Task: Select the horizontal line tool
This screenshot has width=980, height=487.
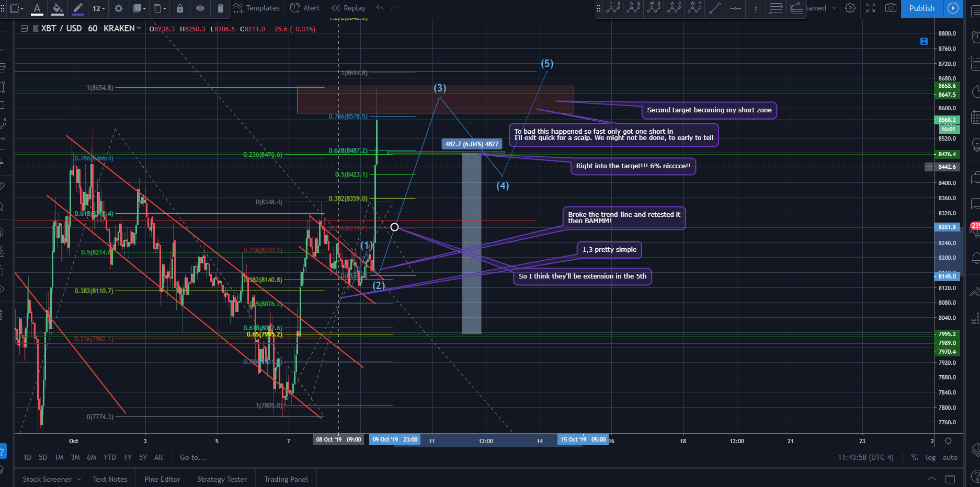Action: click(x=735, y=8)
